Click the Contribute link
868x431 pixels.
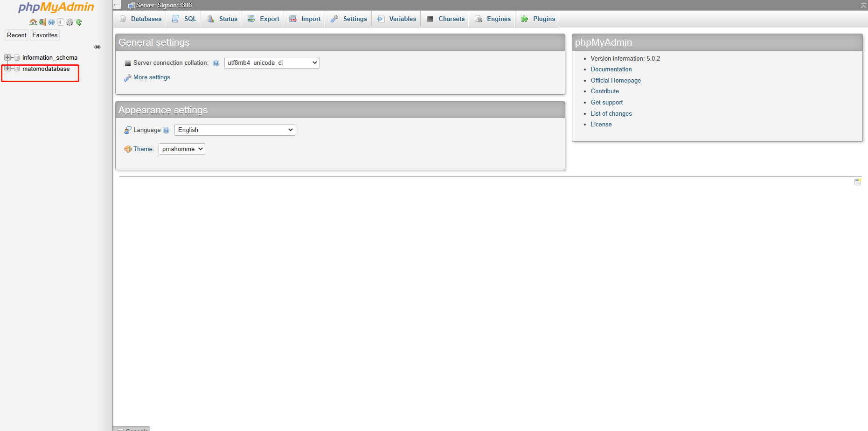click(x=605, y=91)
